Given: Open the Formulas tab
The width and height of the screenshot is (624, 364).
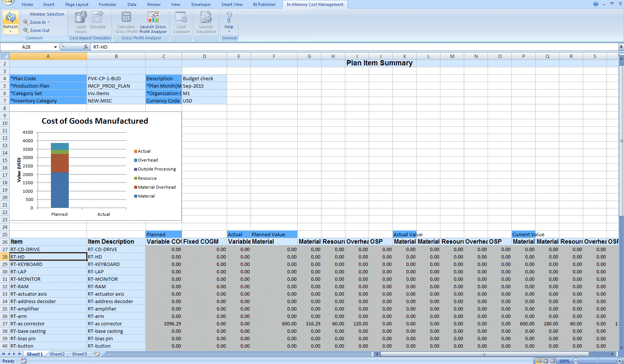Looking at the screenshot, I should (x=107, y=4).
